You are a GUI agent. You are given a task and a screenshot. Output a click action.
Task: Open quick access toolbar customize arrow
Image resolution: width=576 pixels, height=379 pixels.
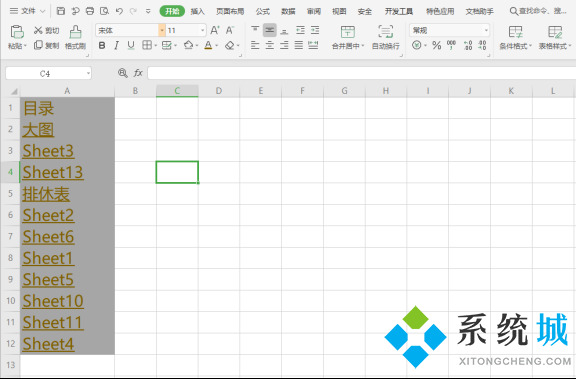pos(148,11)
